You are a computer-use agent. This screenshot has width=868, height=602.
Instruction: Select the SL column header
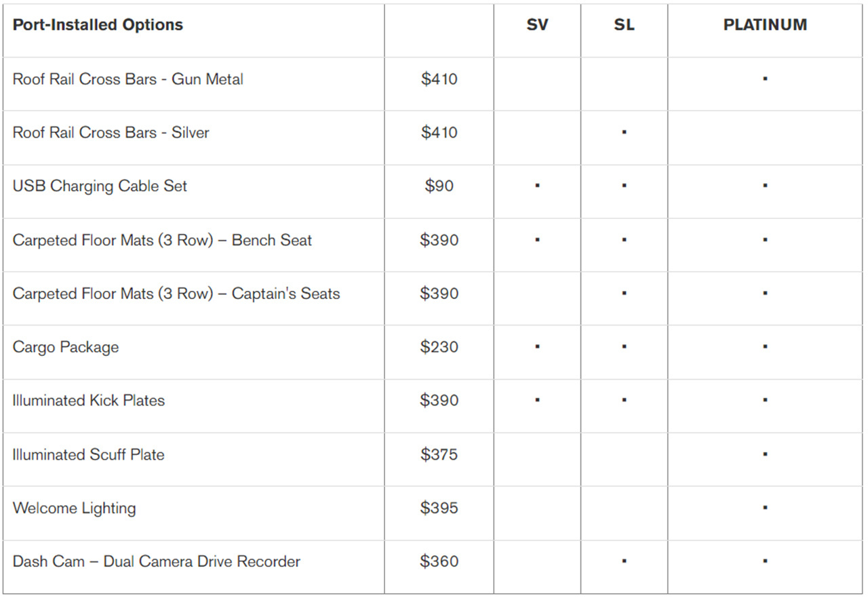click(x=624, y=25)
